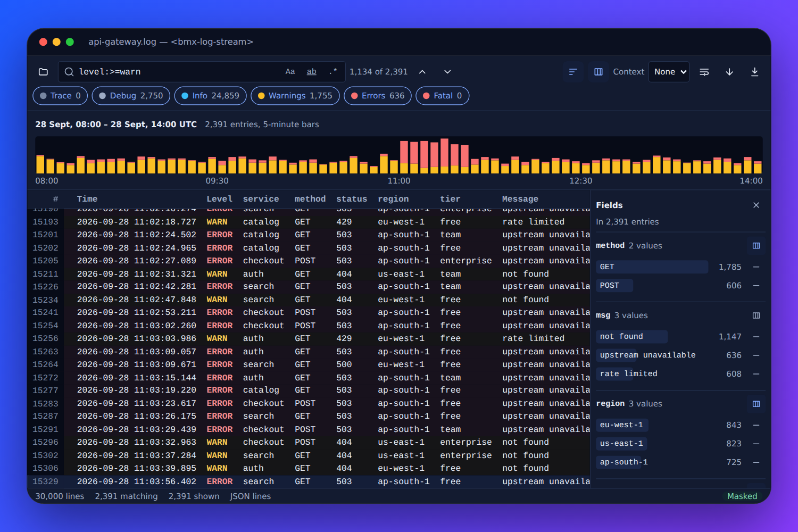The width and height of the screenshot is (798, 532).
Task: Open log file with the folder icon
Action: 44,72
